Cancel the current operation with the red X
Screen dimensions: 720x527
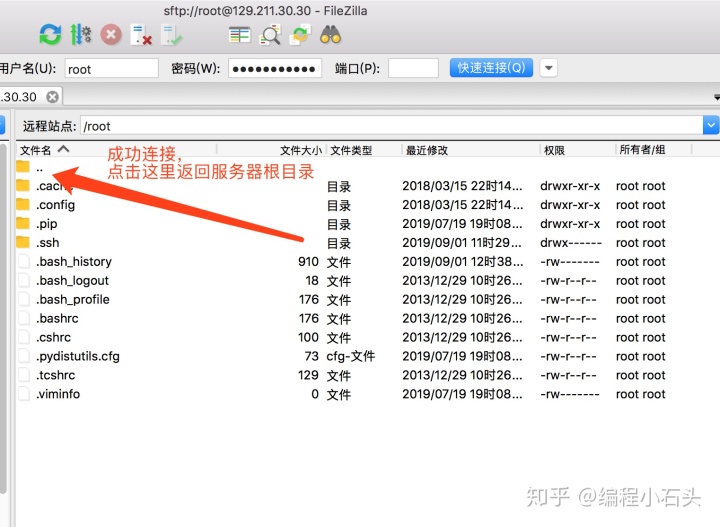(x=111, y=35)
